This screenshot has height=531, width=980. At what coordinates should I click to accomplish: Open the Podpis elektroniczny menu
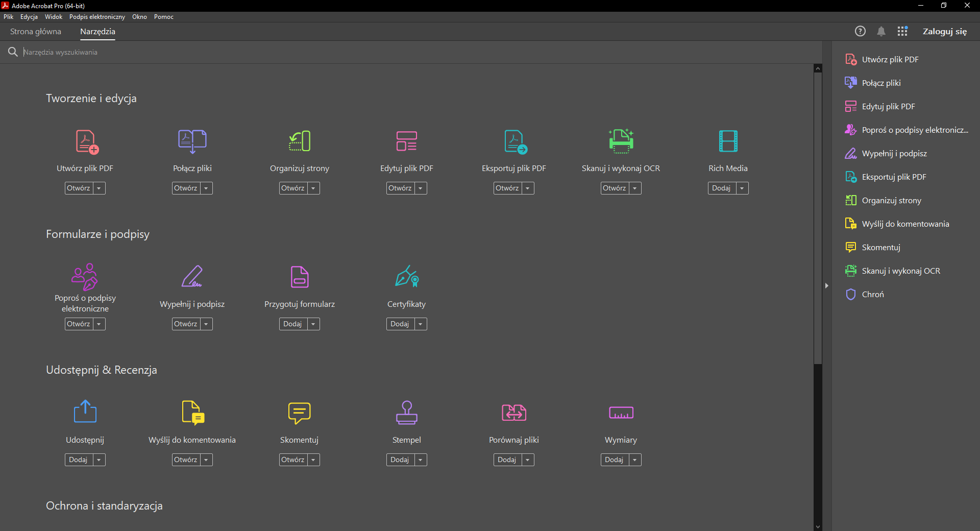click(x=97, y=17)
